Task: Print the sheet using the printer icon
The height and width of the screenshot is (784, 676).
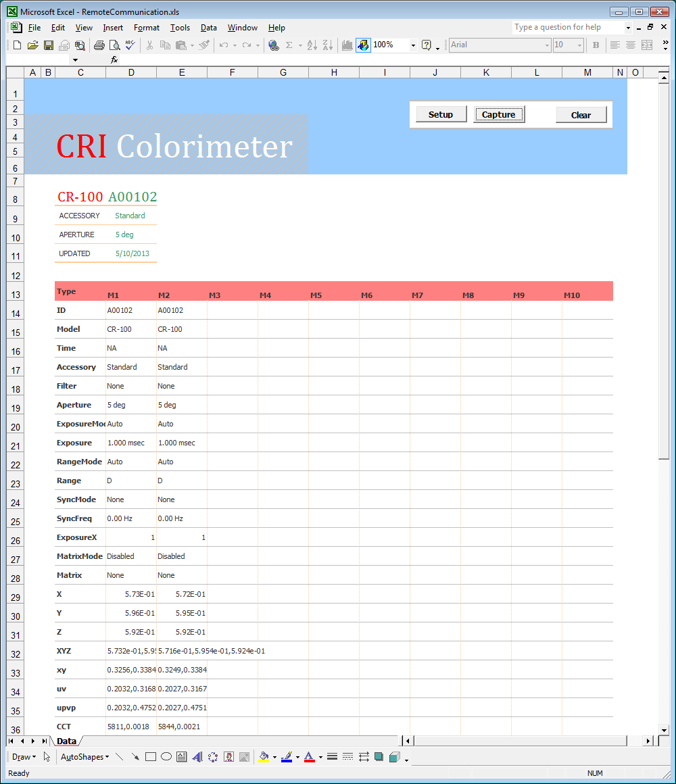Action: (x=99, y=45)
